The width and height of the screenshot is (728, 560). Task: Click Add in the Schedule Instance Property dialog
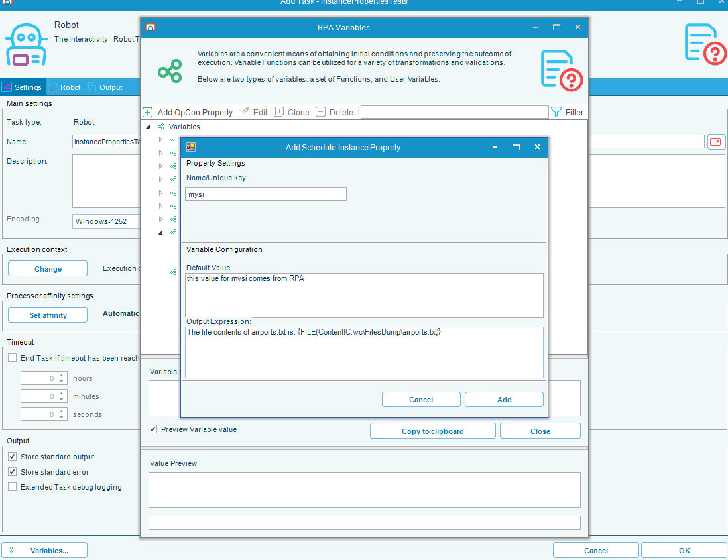coord(504,399)
